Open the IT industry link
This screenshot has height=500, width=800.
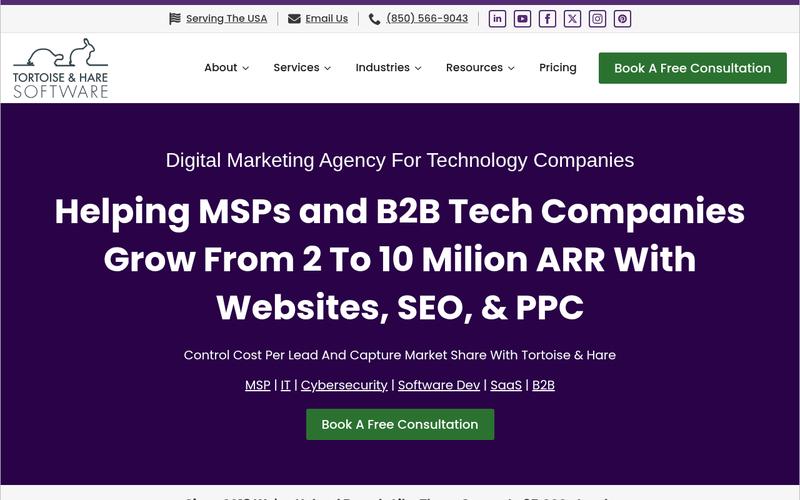pyautogui.click(x=286, y=385)
